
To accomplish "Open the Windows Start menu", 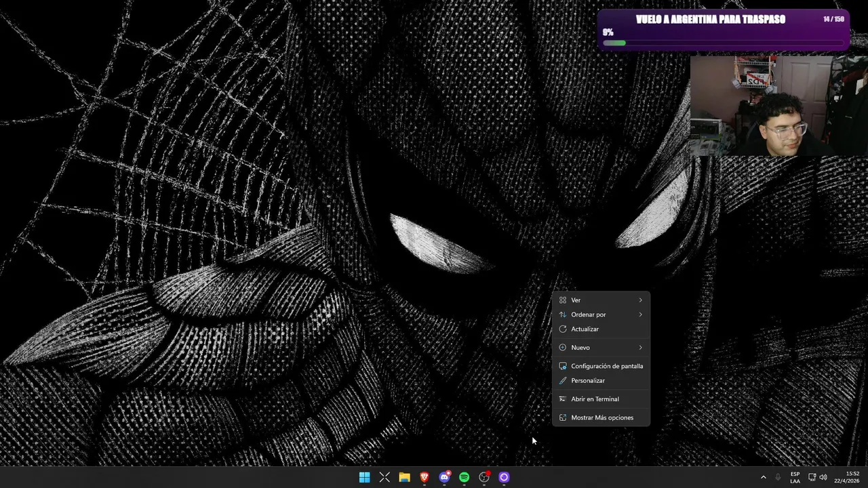I will click(x=364, y=477).
